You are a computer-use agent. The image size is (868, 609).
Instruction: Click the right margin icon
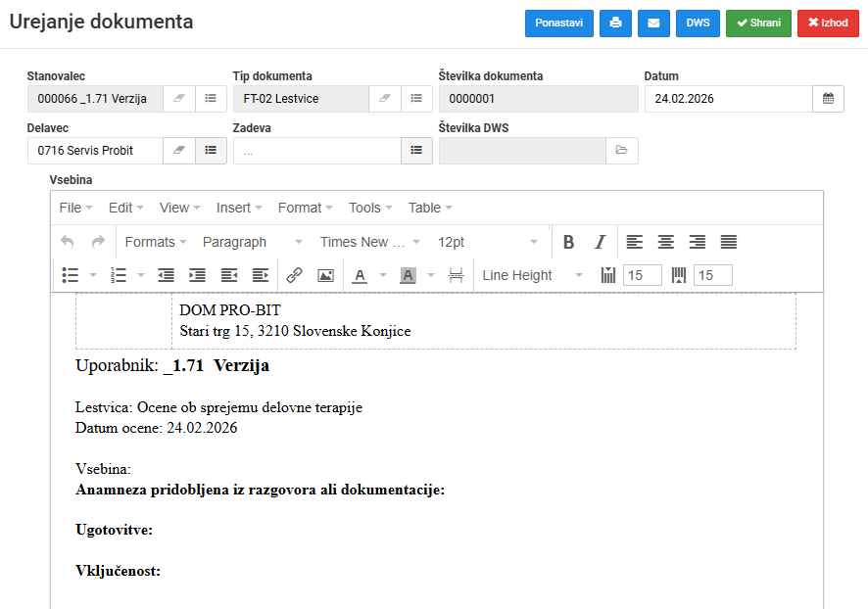pos(679,275)
